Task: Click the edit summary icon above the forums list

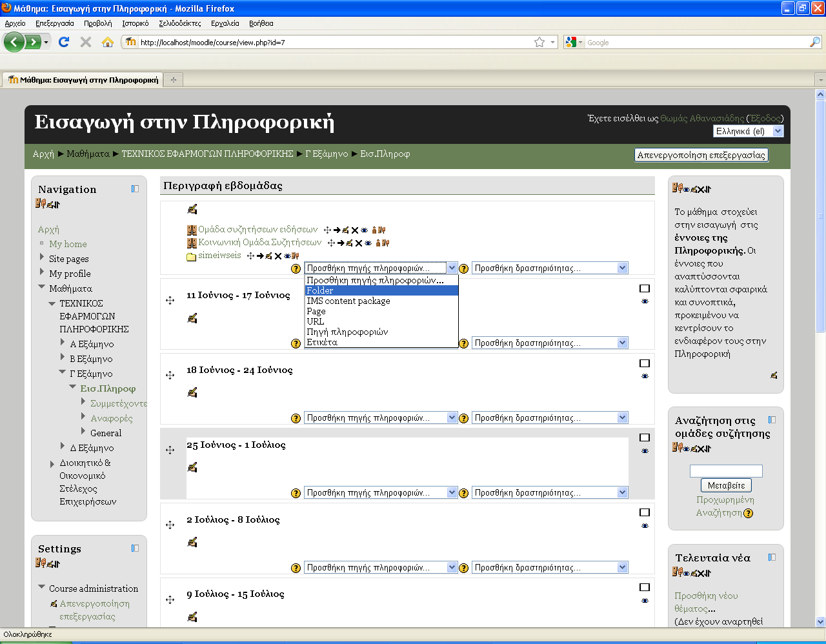Action: point(192,209)
